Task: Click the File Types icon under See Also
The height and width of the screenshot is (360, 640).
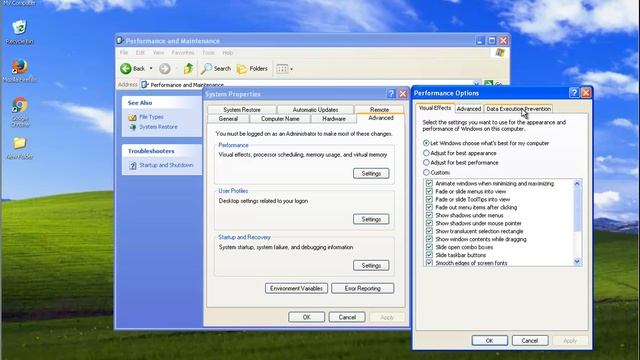Action: (x=132, y=117)
